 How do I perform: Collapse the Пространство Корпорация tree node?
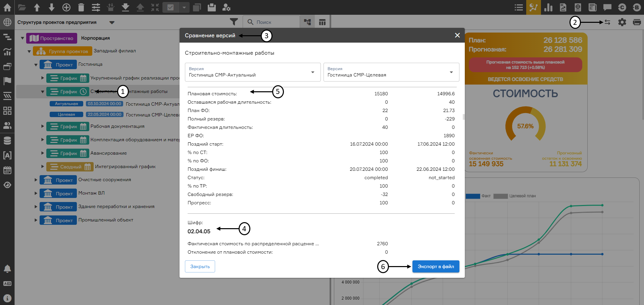point(22,38)
